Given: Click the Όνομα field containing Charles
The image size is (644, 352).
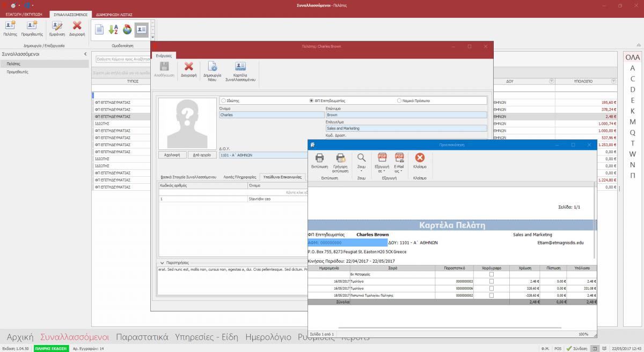Looking at the screenshot, I should click(272, 114).
